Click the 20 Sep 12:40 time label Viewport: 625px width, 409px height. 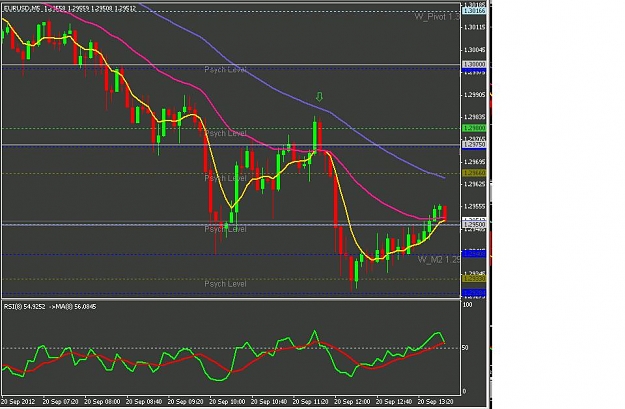394,401
